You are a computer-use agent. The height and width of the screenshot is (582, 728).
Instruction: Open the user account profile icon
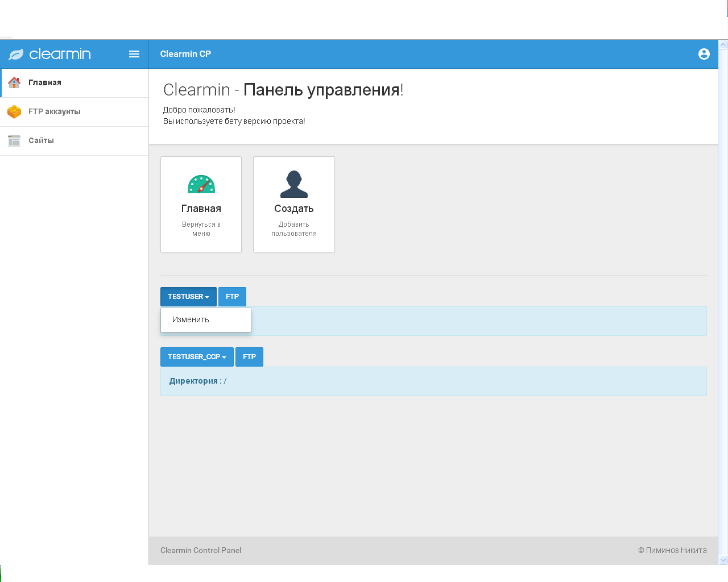click(704, 54)
